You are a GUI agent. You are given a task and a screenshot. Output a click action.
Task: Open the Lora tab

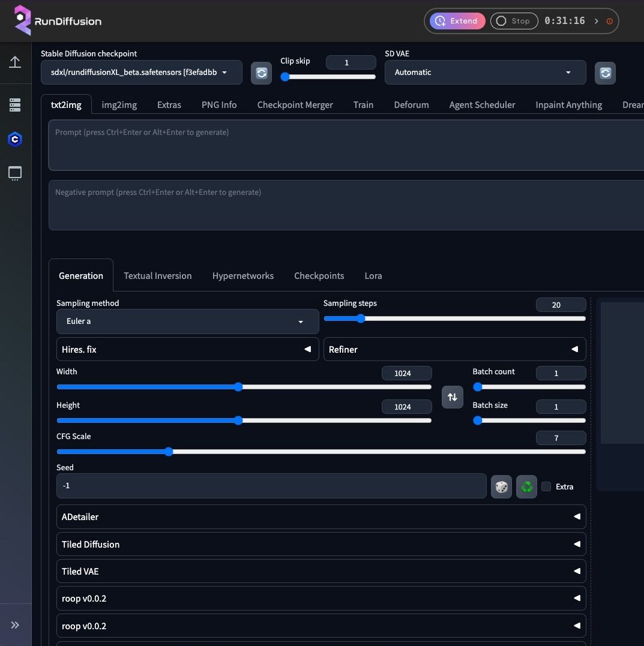pyautogui.click(x=373, y=276)
